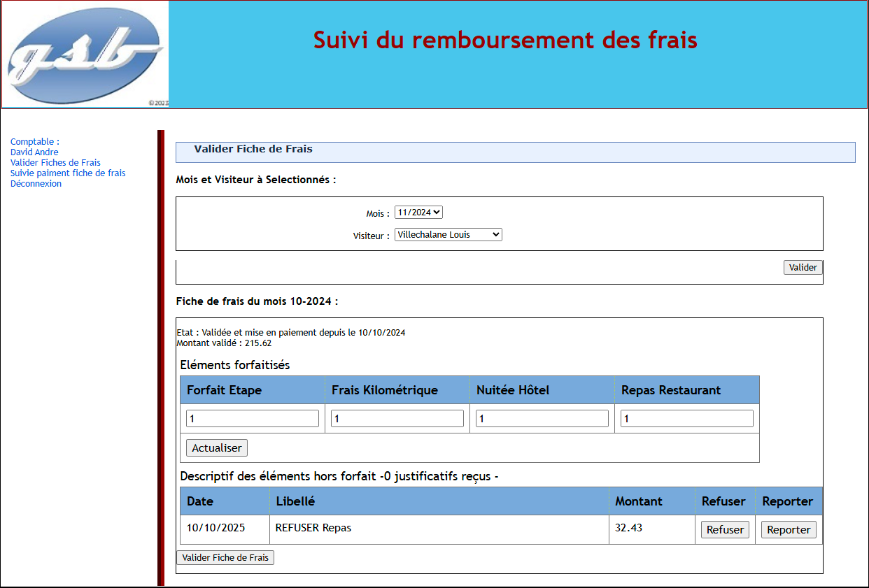This screenshot has width=869, height=588.
Task: Click the Nuitée Hôtel quantity field
Action: (x=542, y=417)
